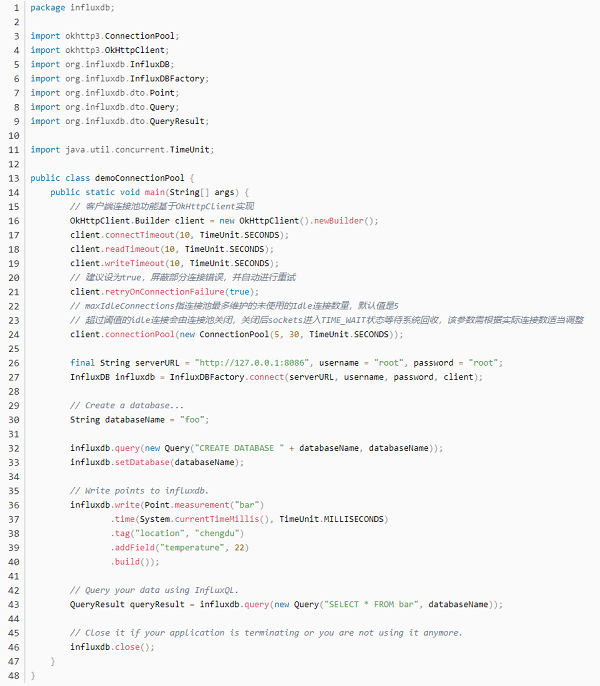Screen dimensions: 600x686
Task: Click "setDatabase" method call
Action: [x=142, y=462]
